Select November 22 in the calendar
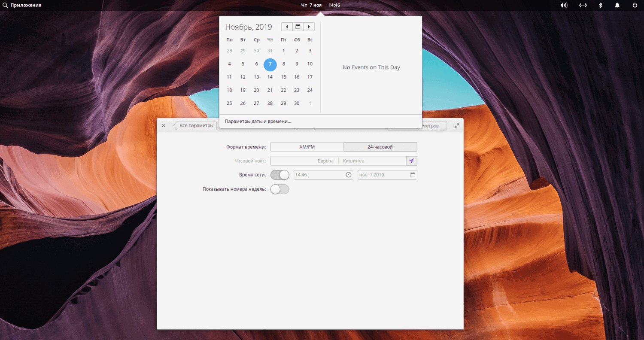 [283, 90]
